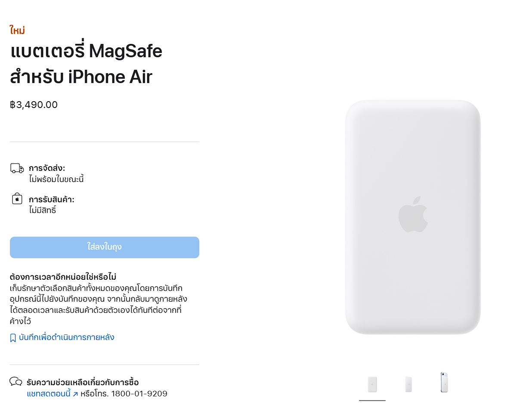Show the second angled battery thumbnail

tap(408, 384)
